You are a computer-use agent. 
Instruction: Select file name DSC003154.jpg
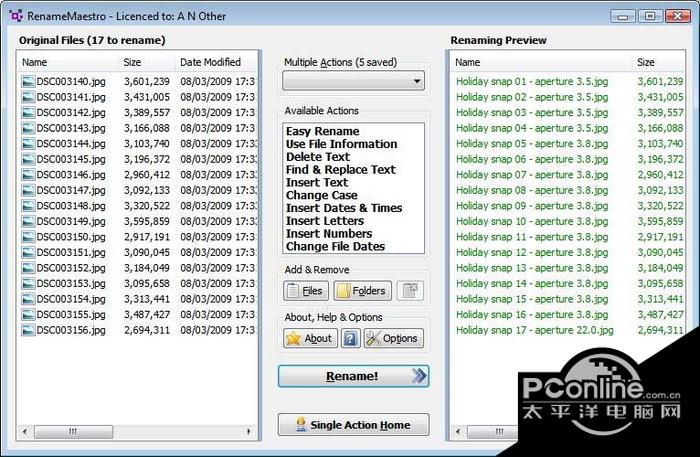71,299
